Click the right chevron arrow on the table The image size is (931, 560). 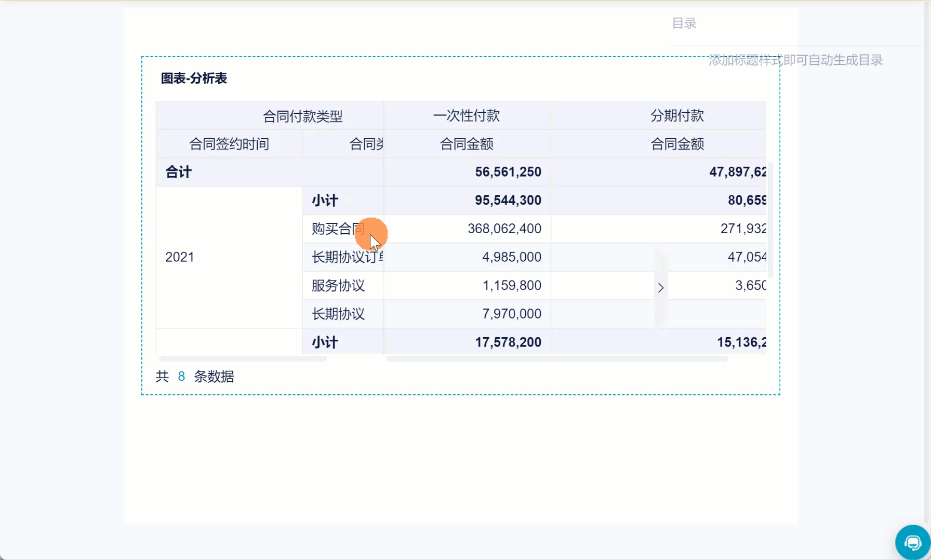coord(660,288)
